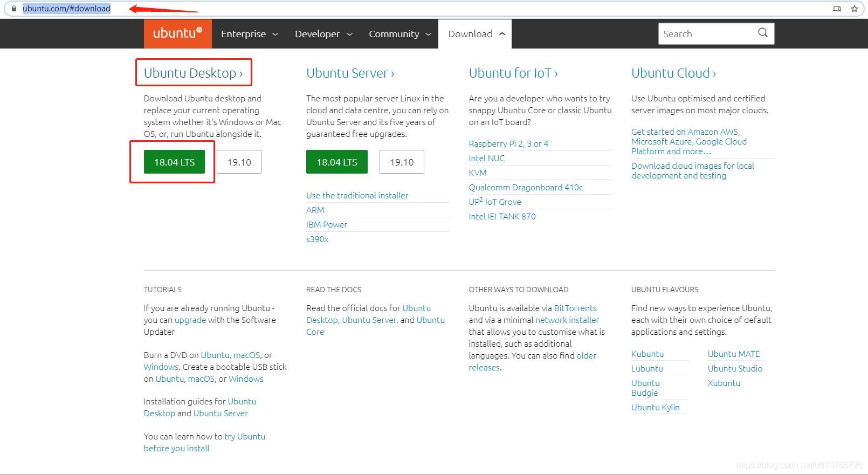Viewport: 868px width, 475px height.
Task: Open the UP² IoT Grove link
Action: point(495,202)
